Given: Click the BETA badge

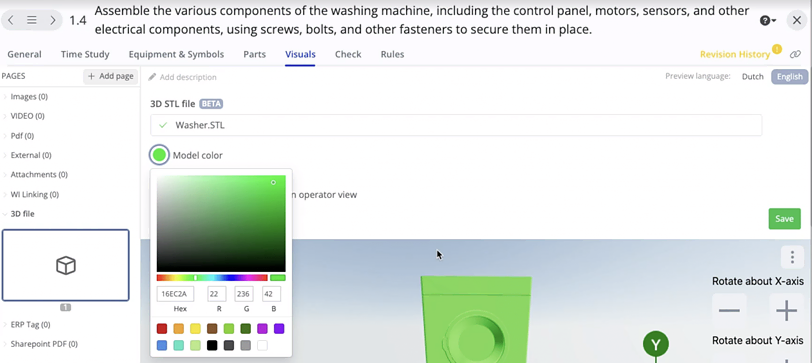Looking at the screenshot, I should point(211,104).
